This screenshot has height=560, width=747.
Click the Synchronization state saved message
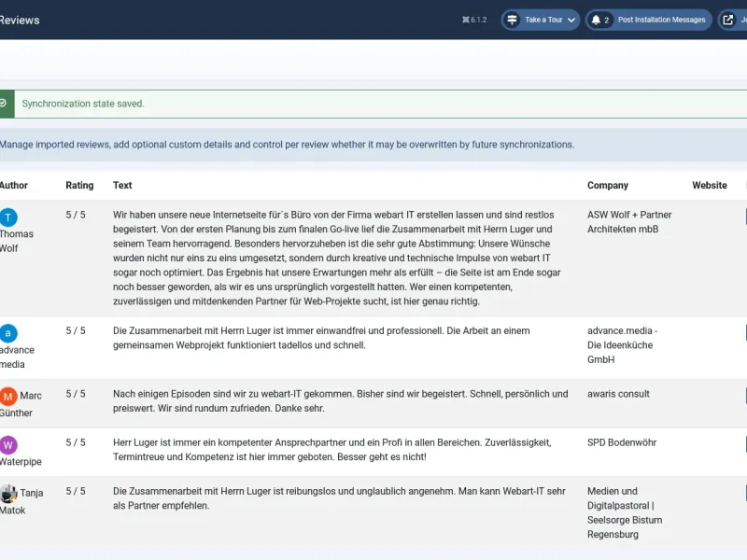tap(83, 104)
